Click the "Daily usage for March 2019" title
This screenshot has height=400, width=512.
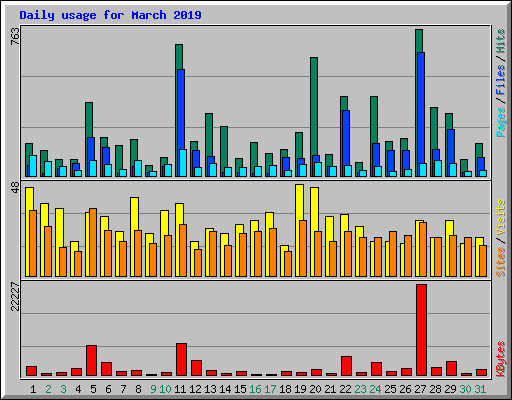[x=110, y=15]
